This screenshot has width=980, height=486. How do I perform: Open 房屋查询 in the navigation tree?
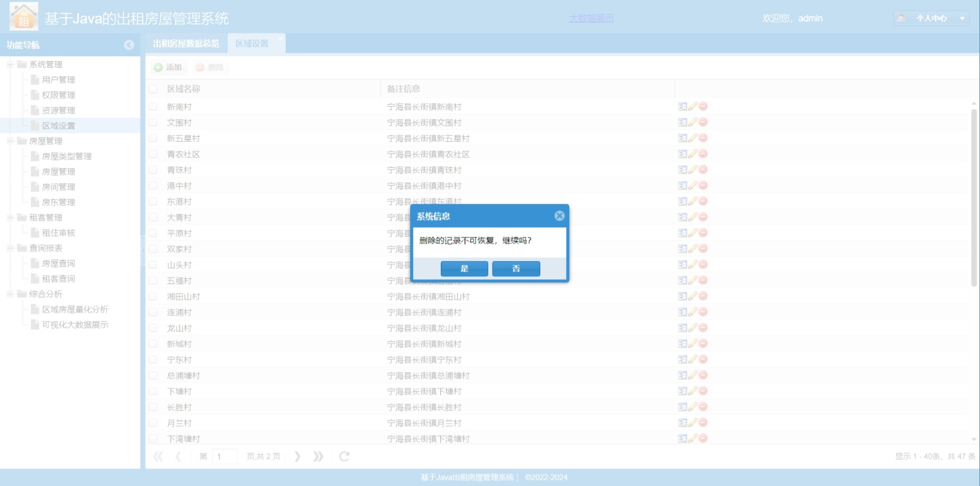coord(58,263)
